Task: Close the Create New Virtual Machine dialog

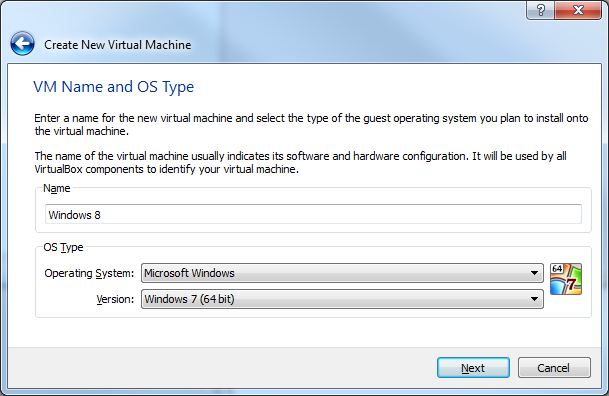Action: 578,10
